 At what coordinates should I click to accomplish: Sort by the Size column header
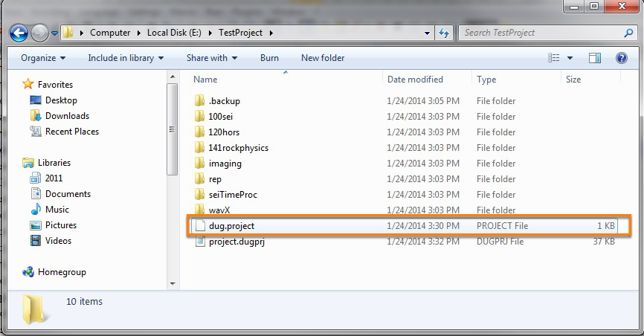(573, 80)
